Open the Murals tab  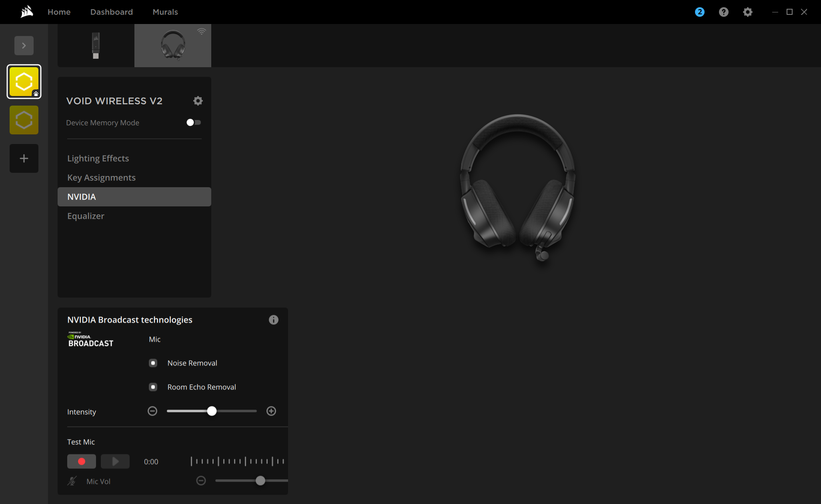(165, 12)
